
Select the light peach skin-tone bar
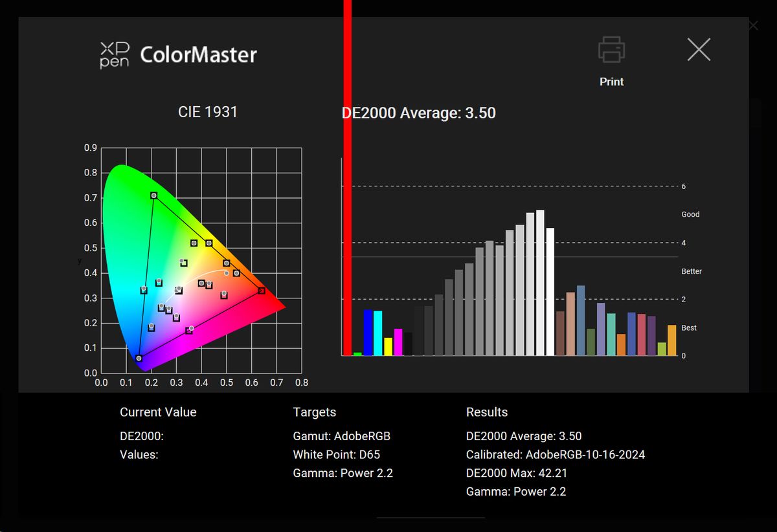click(570, 324)
